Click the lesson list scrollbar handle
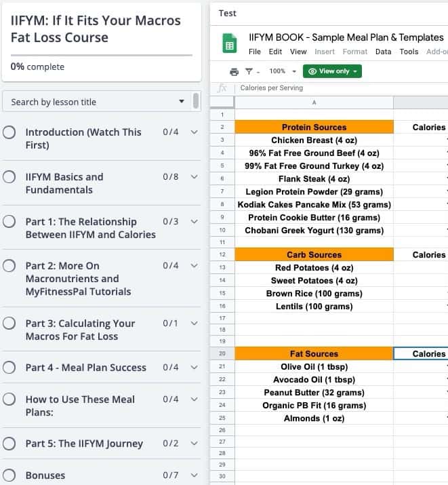Viewport: 448px width, 485px height. click(x=196, y=101)
